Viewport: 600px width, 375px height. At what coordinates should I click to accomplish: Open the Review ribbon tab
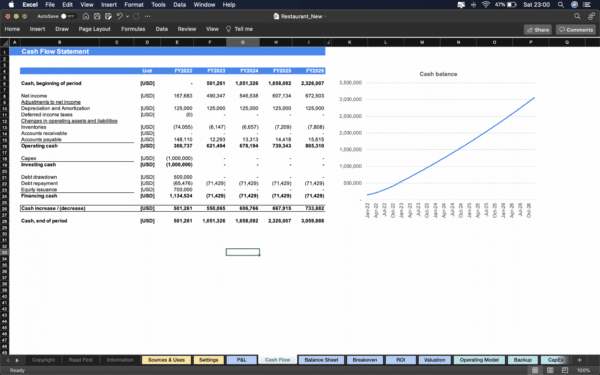pos(187,29)
